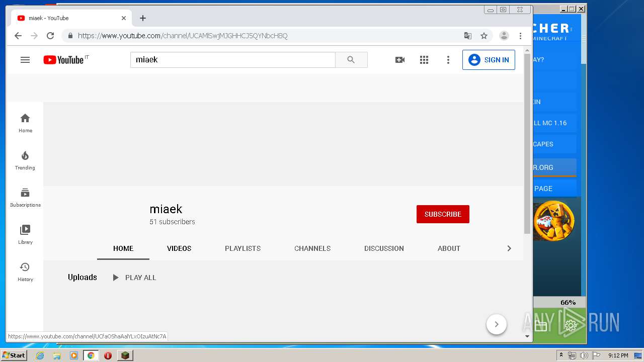
Task: Open YouTube settings three-dot menu
Action: tap(448, 60)
